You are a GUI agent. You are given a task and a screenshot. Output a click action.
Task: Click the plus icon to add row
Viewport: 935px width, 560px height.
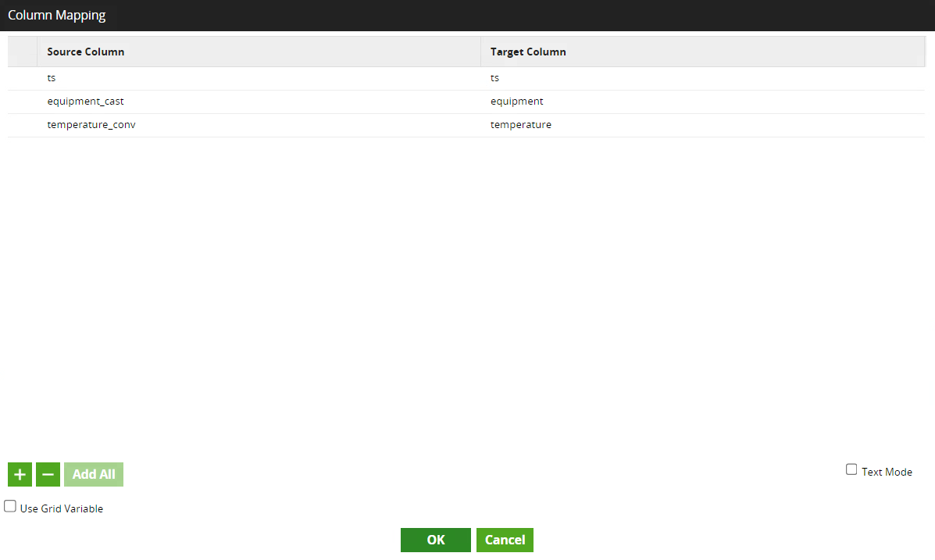(20, 474)
